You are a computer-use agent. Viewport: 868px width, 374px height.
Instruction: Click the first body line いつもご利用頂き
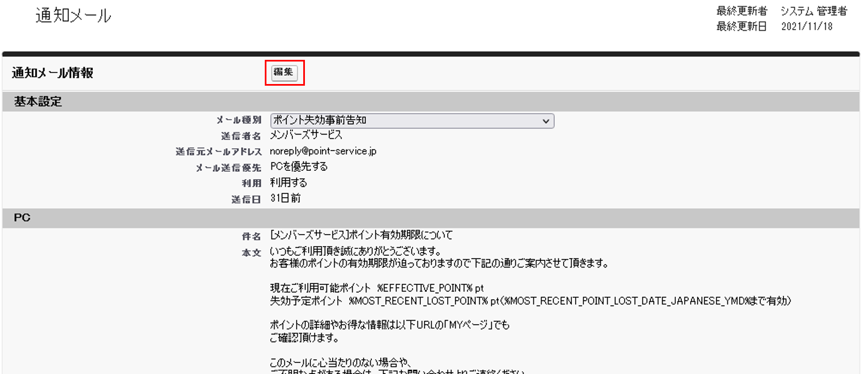point(355,252)
